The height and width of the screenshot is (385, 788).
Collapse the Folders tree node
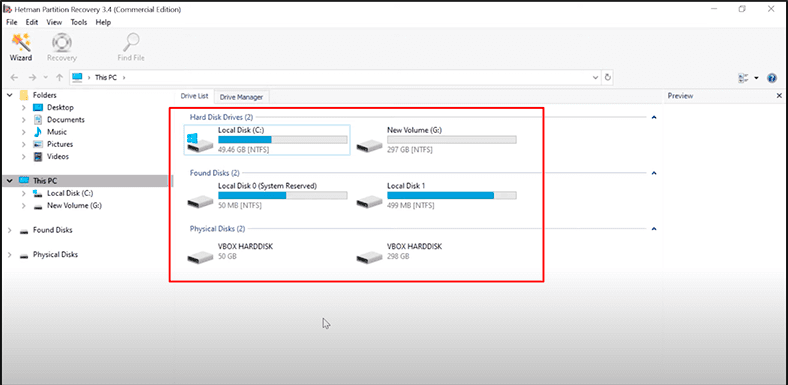click(x=10, y=95)
